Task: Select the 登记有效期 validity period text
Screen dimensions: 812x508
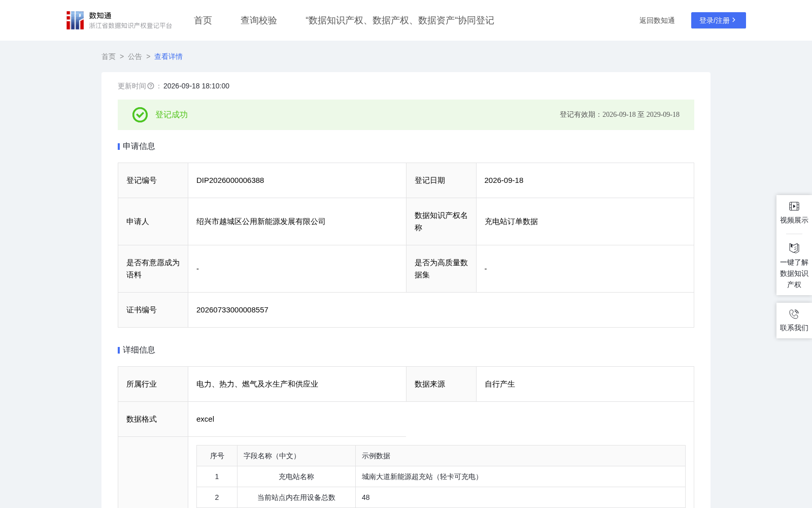Action: pos(620,115)
